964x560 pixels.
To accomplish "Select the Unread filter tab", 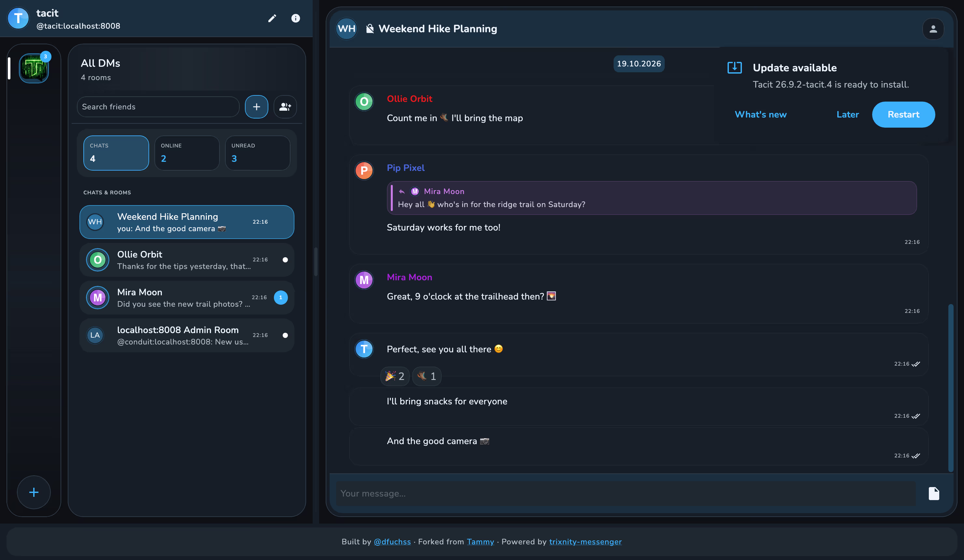I will pos(258,153).
